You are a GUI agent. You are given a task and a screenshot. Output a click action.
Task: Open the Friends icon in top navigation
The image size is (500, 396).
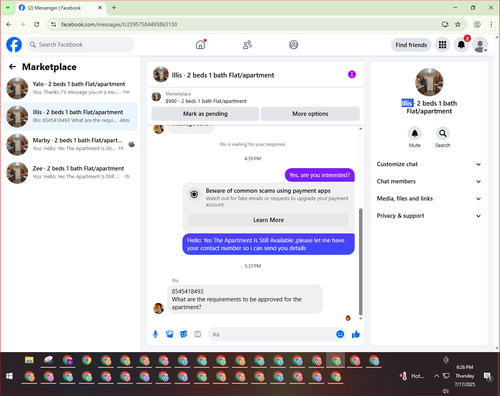247,45
